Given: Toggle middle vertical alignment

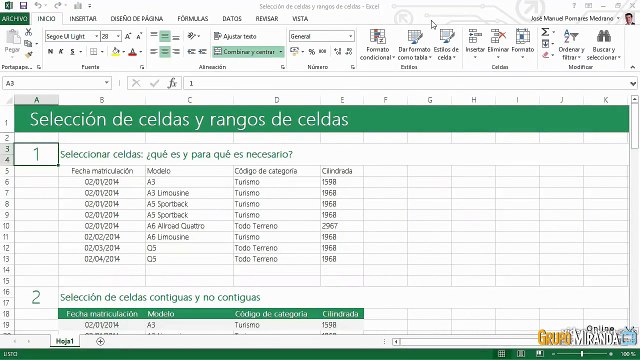Looking at the screenshot, I should point(165,36).
